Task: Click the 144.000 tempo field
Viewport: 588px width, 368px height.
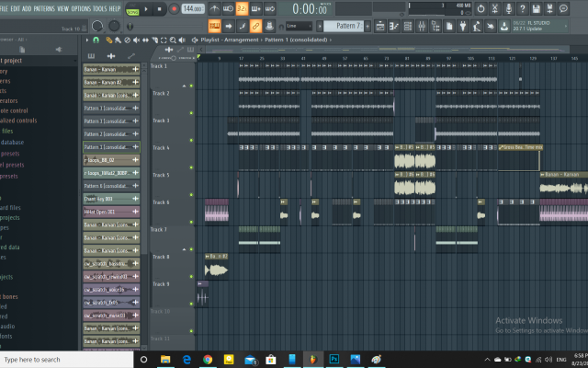Action: tap(193, 9)
